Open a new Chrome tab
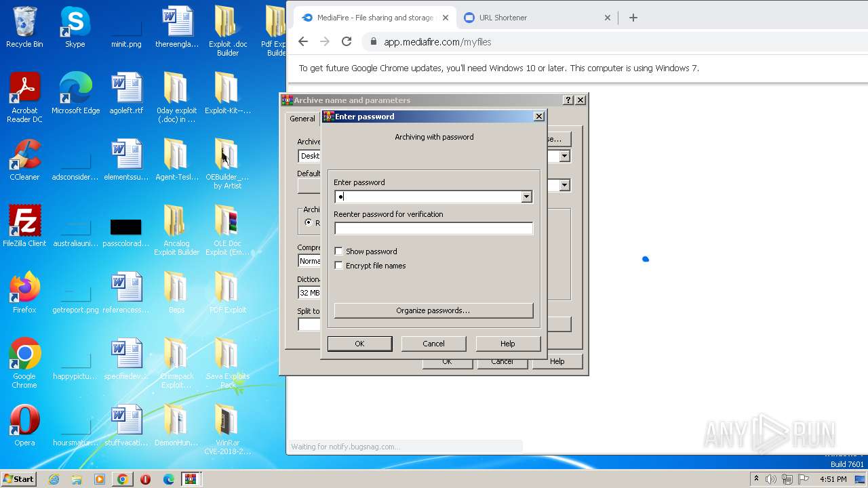This screenshot has height=488, width=868. [x=633, y=18]
